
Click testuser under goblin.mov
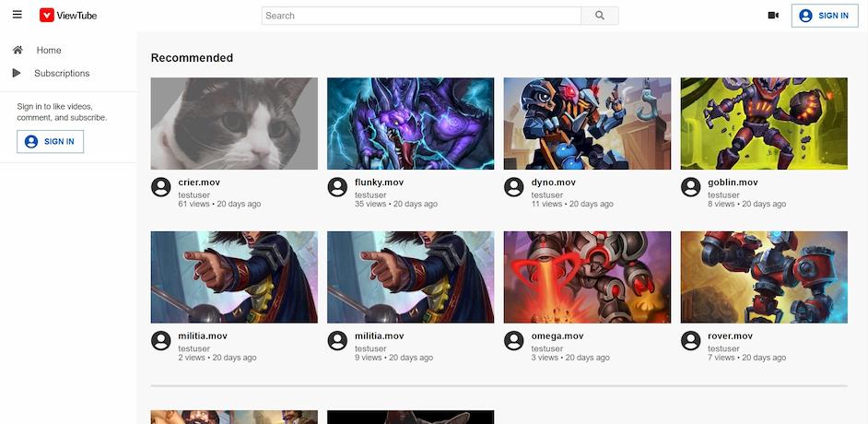[x=723, y=194]
